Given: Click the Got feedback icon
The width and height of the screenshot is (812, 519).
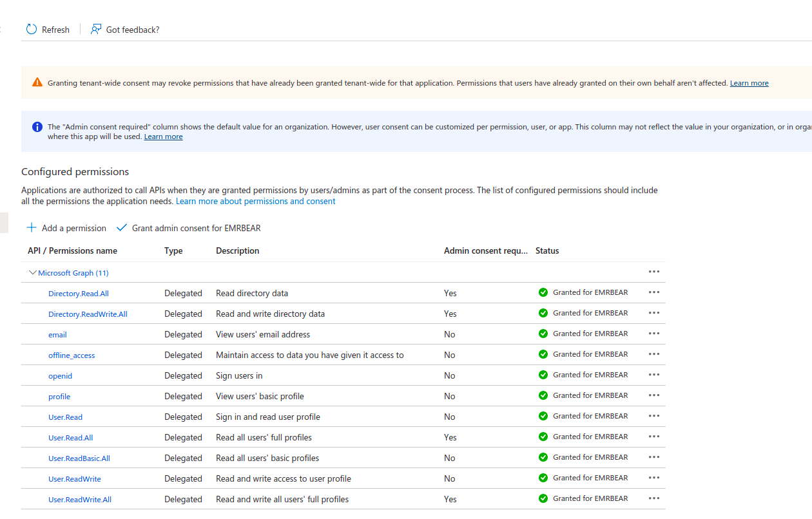Looking at the screenshot, I should point(96,30).
